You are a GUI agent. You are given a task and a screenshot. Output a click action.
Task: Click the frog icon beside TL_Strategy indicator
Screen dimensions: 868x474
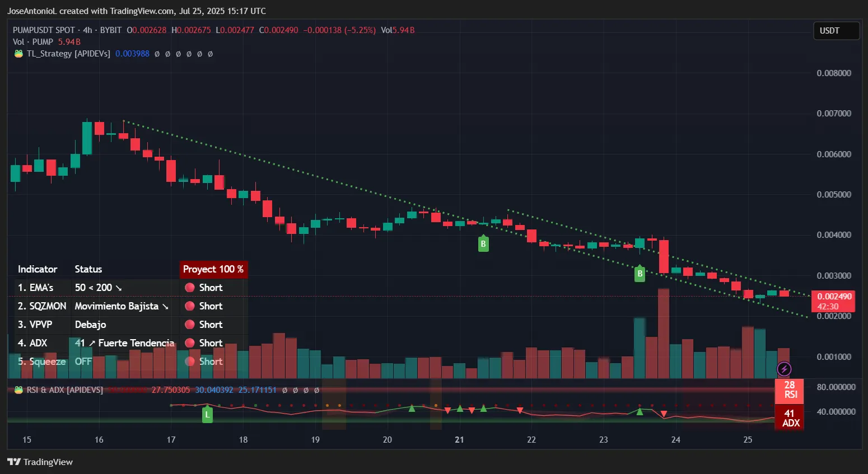pyautogui.click(x=18, y=53)
